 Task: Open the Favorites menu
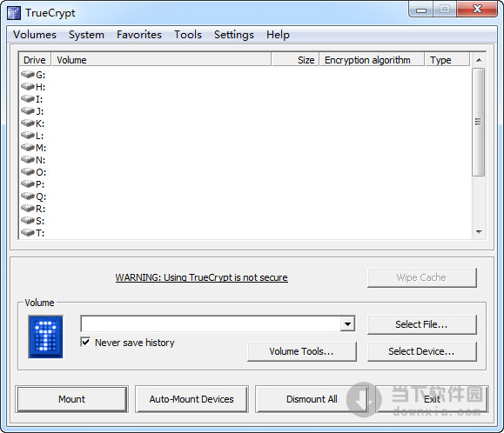139,35
